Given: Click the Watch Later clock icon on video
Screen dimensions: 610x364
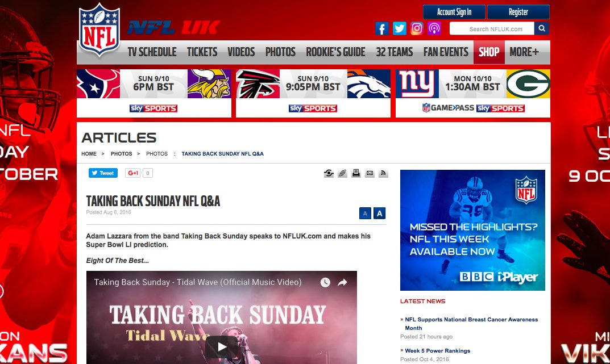Looking at the screenshot, I should click(x=325, y=282).
